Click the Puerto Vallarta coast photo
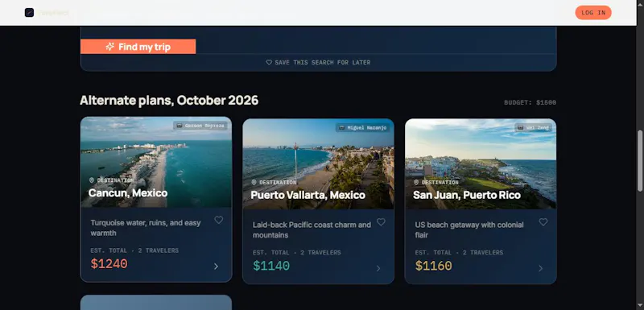The height and width of the screenshot is (310, 644). (x=318, y=164)
